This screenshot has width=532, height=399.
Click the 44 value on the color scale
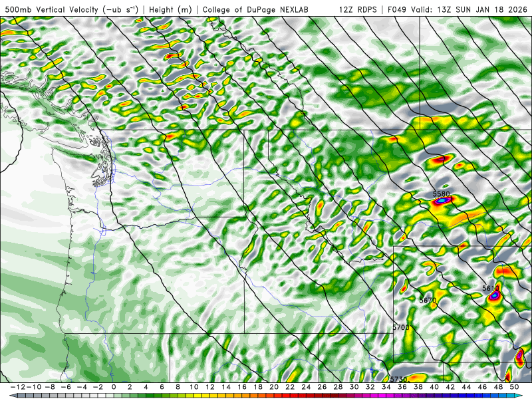click(x=467, y=387)
